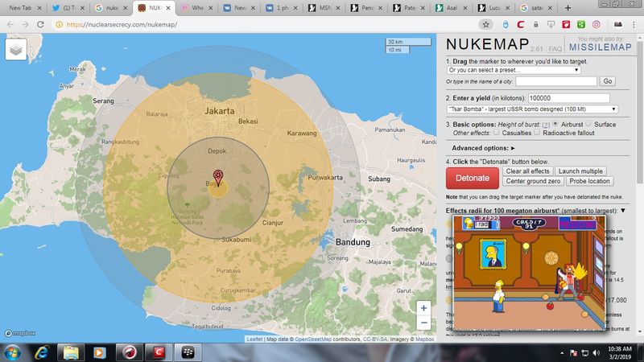Click the red square extension icon
The height and width of the screenshot is (362, 644).
(566, 25)
